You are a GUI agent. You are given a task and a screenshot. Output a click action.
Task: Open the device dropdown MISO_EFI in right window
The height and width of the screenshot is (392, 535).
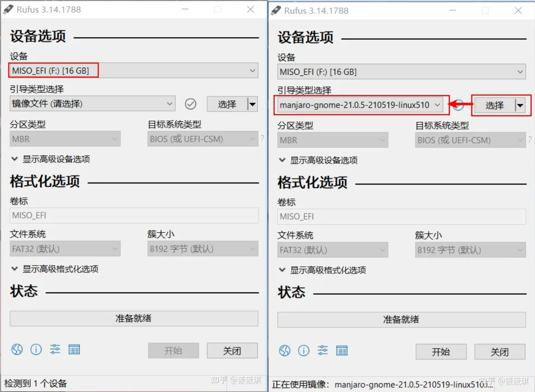402,72
